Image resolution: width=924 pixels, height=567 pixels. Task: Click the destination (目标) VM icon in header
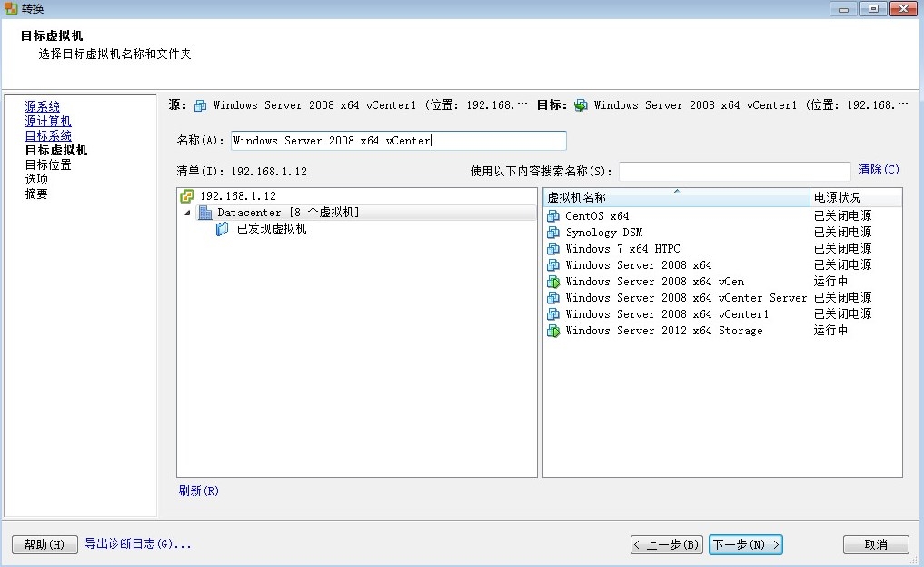point(581,105)
